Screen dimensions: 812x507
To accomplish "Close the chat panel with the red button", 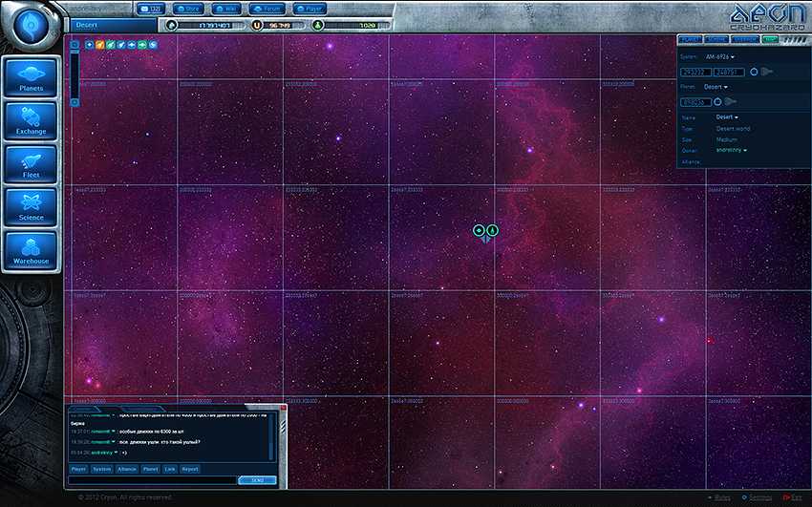I will click(x=283, y=409).
